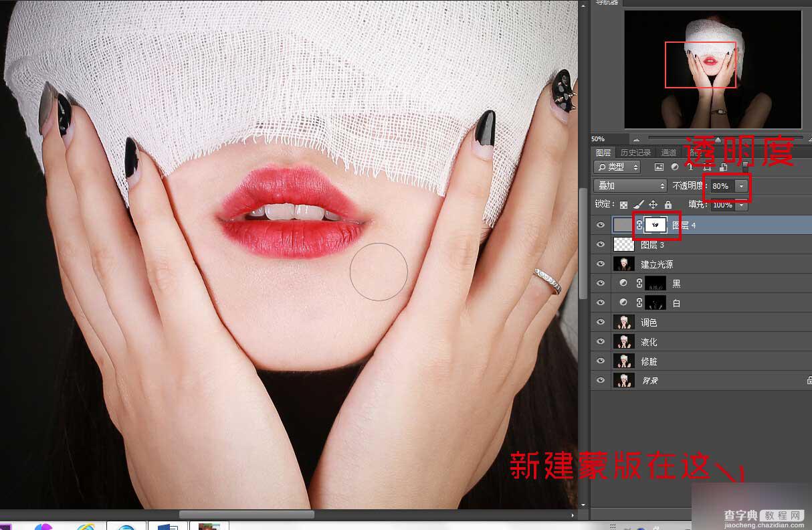The height and width of the screenshot is (530, 812).
Task: Switch to the 通道 tab
Action: click(x=669, y=153)
